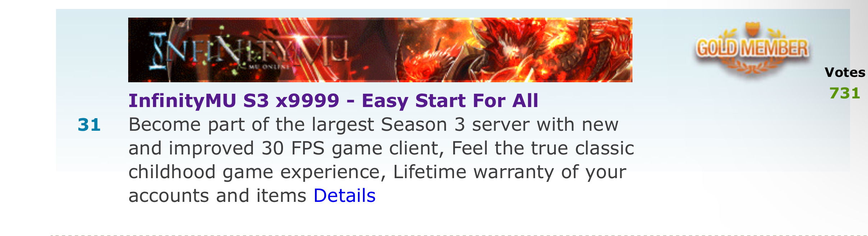Click the accounts and items text
The image size is (868, 236).
pyautogui.click(x=217, y=196)
